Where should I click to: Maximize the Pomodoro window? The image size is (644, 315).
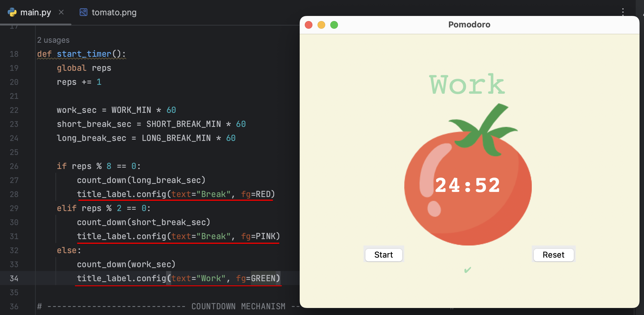tap(334, 25)
